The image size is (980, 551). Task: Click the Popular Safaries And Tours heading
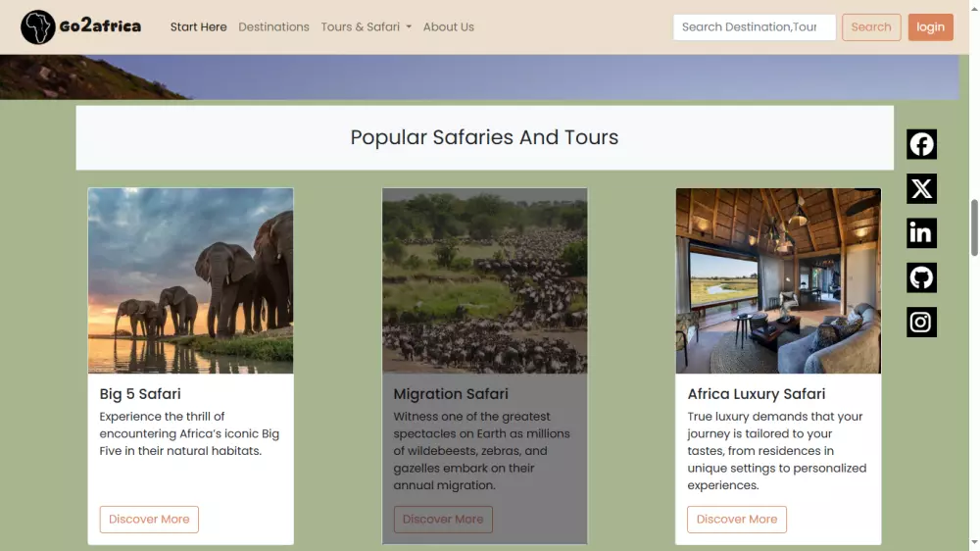[x=484, y=137]
